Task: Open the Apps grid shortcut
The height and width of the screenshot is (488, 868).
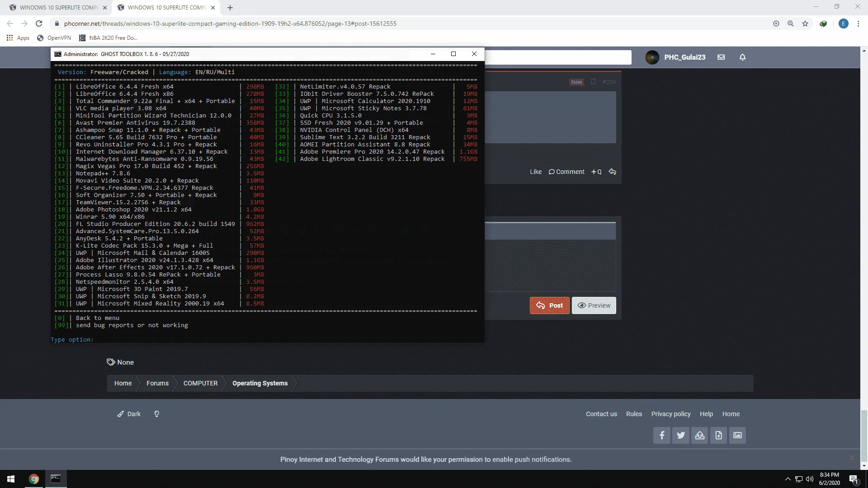Action: point(18,38)
